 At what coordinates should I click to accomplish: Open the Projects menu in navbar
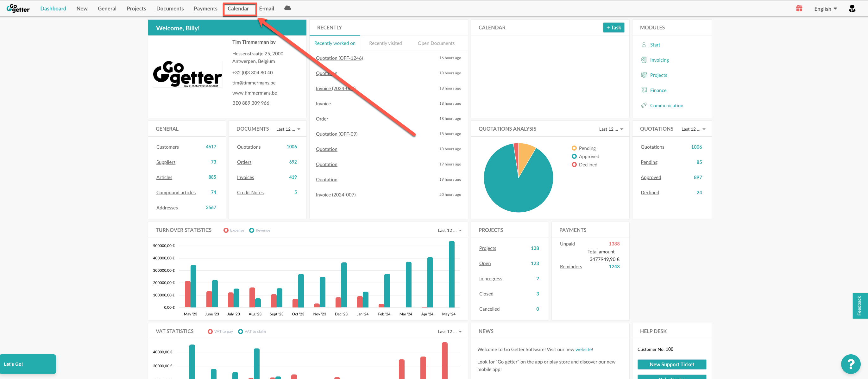[x=136, y=9]
